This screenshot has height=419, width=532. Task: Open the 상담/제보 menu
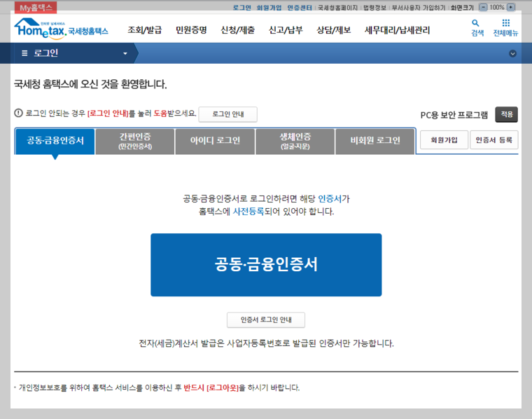pos(333,30)
